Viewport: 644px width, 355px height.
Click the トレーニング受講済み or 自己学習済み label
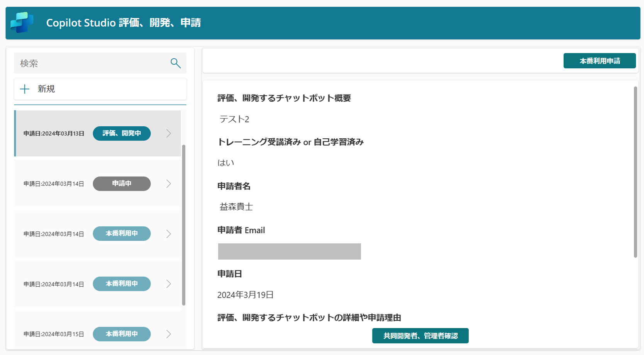point(291,142)
